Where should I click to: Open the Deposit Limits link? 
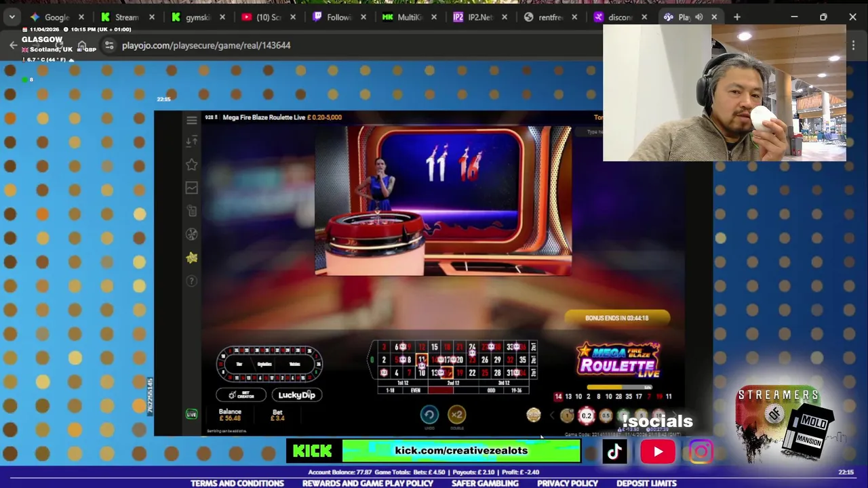click(646, 483)
